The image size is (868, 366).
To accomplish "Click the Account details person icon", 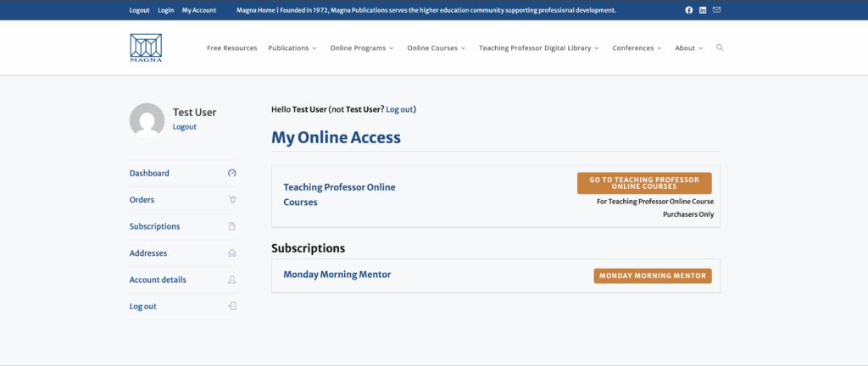I will point(232,280).
